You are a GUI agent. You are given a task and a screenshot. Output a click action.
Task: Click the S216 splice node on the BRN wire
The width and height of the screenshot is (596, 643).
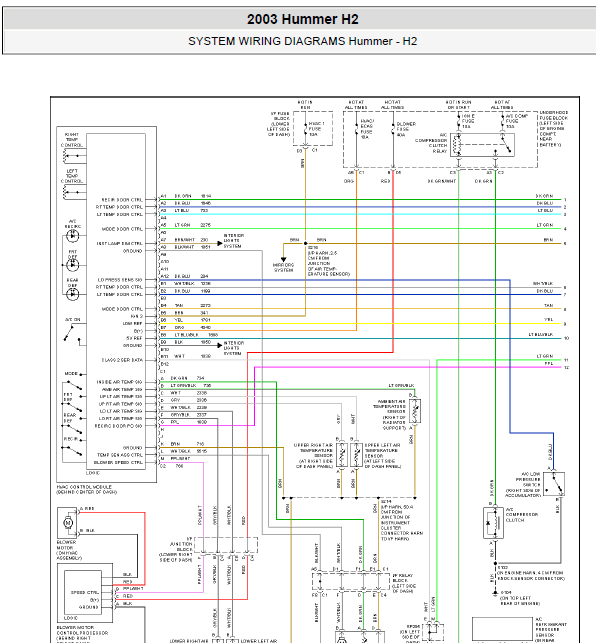coord(305,243)
